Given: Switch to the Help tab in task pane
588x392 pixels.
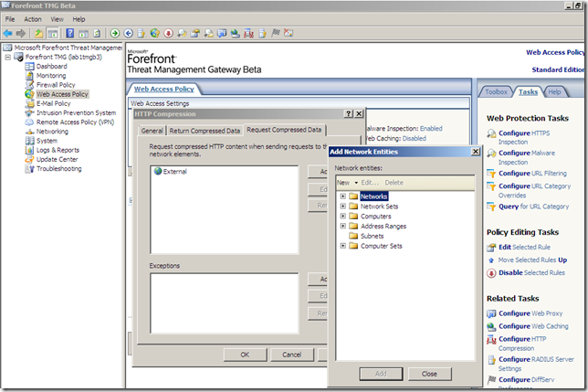Looking at the screenshot, I should tap(554, 92).
